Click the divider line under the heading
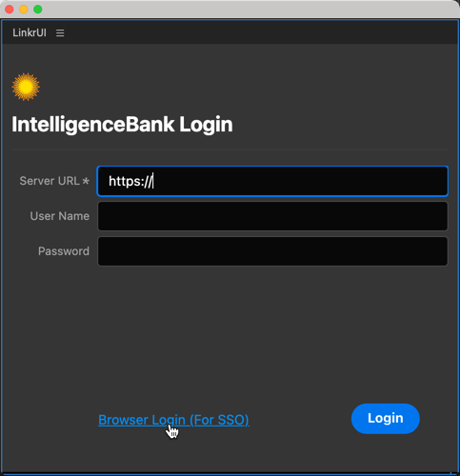The height and width of the screenshot is (476, 460). pos(230,149)
